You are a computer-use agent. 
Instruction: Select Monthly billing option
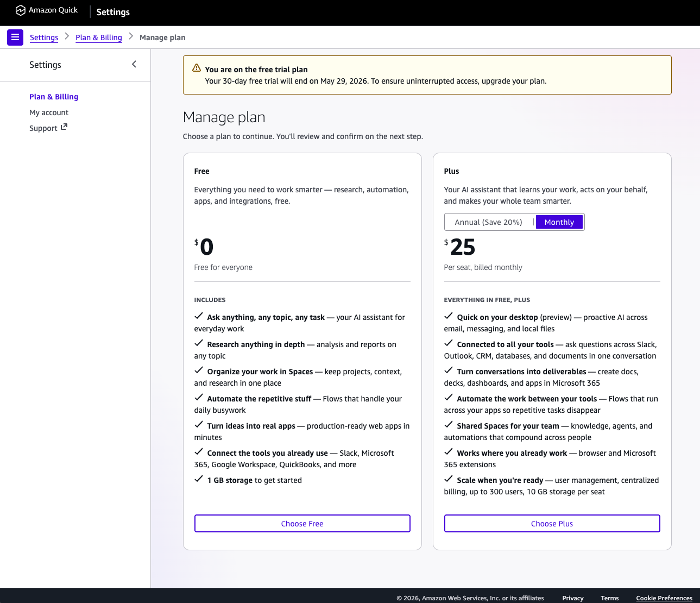[x=559, y=222]
